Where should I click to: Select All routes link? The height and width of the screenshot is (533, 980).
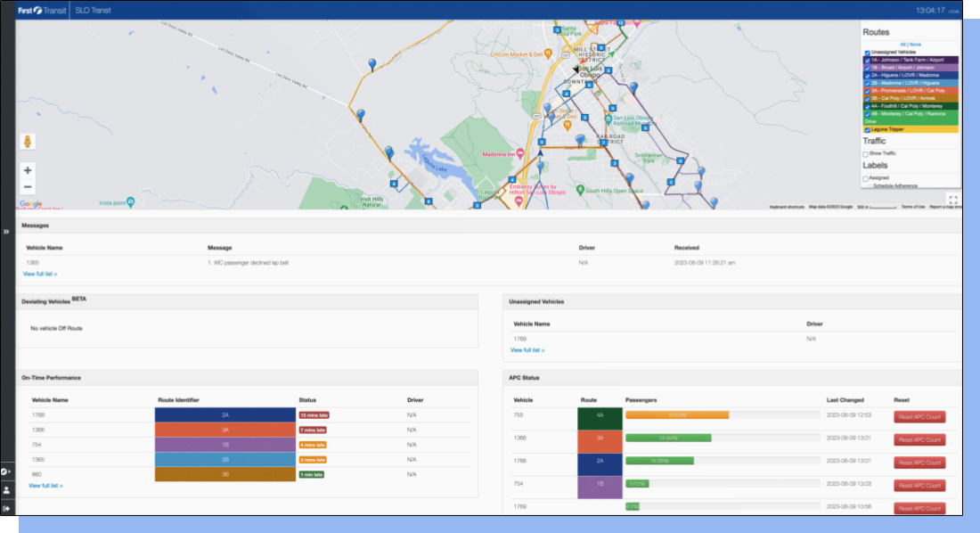click(902, 45)
